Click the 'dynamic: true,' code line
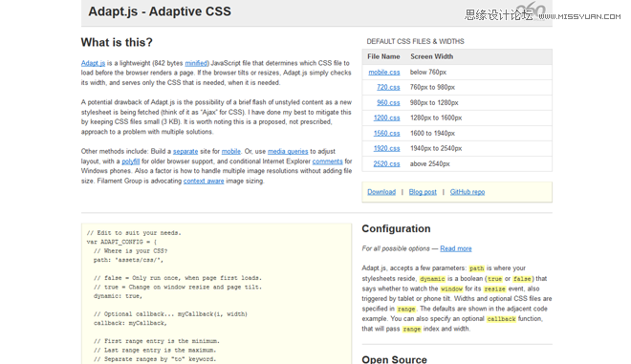The width and height of the screenshot is (631, 364). [x=118, y=296]
